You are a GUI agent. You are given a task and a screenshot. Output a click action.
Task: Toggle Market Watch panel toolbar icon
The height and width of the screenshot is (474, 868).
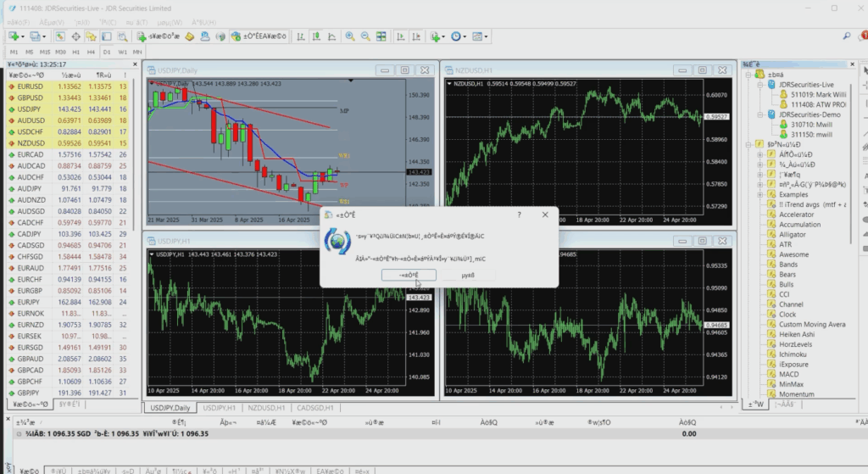[60, 36]
